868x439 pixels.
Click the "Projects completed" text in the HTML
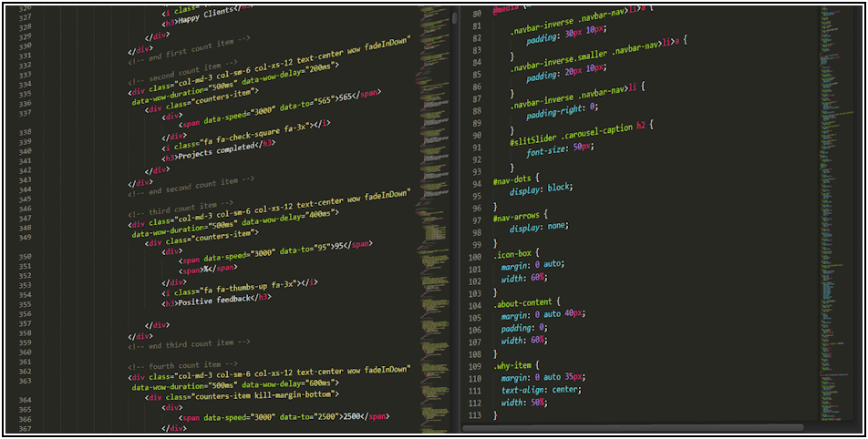(x=214, y=156)
